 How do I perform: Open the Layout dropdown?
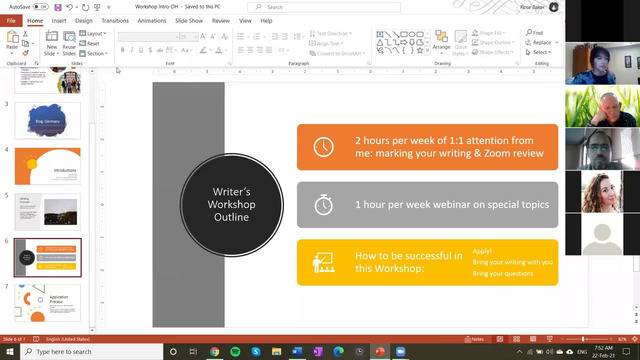[x=93, y=33]
